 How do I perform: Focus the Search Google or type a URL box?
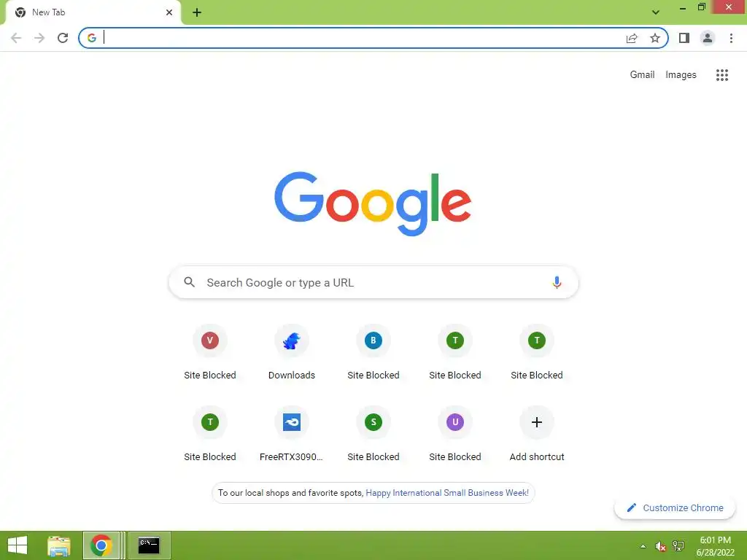click(x=373, y=282)
